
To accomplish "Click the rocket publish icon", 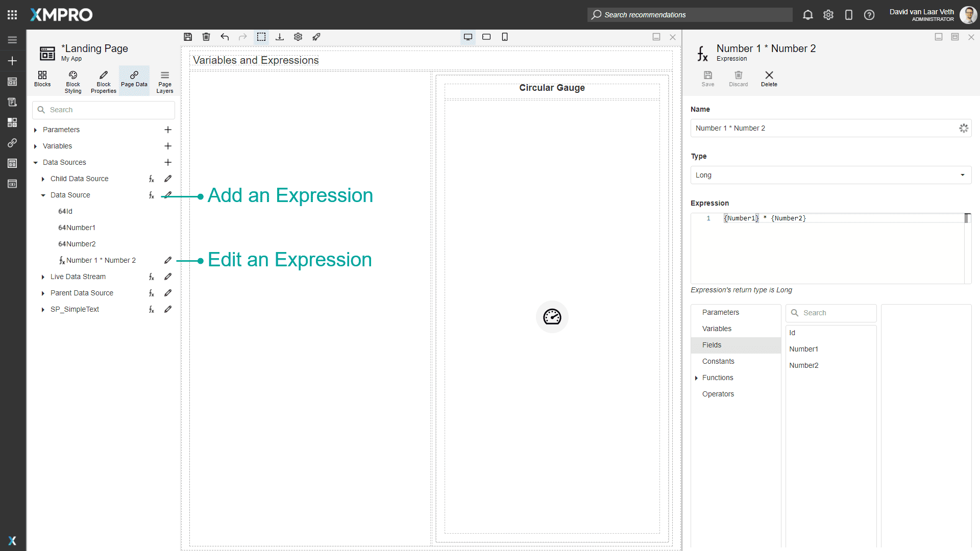I will 316,37.
